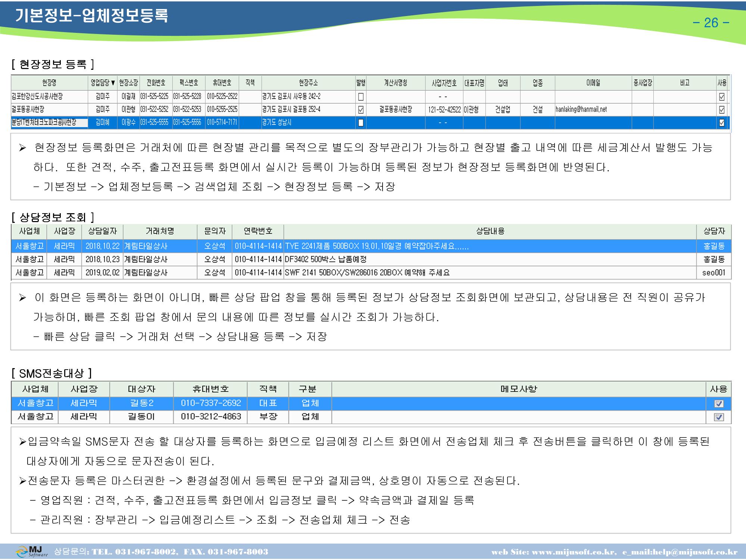Image resolution: width=746 pixels, height=560 pixels.
Task: Click business number 121-52-42522
Action: click(x=444, y=110)
